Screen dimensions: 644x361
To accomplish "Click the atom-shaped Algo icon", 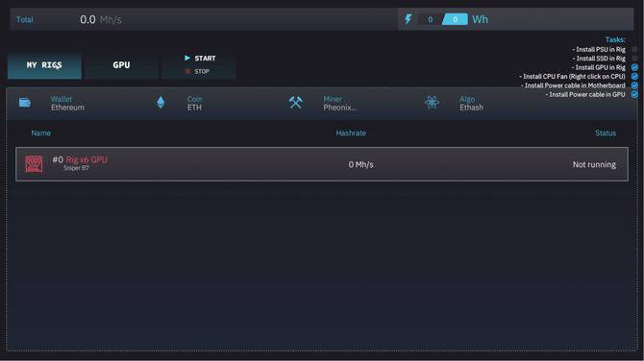I will [432, 102].
